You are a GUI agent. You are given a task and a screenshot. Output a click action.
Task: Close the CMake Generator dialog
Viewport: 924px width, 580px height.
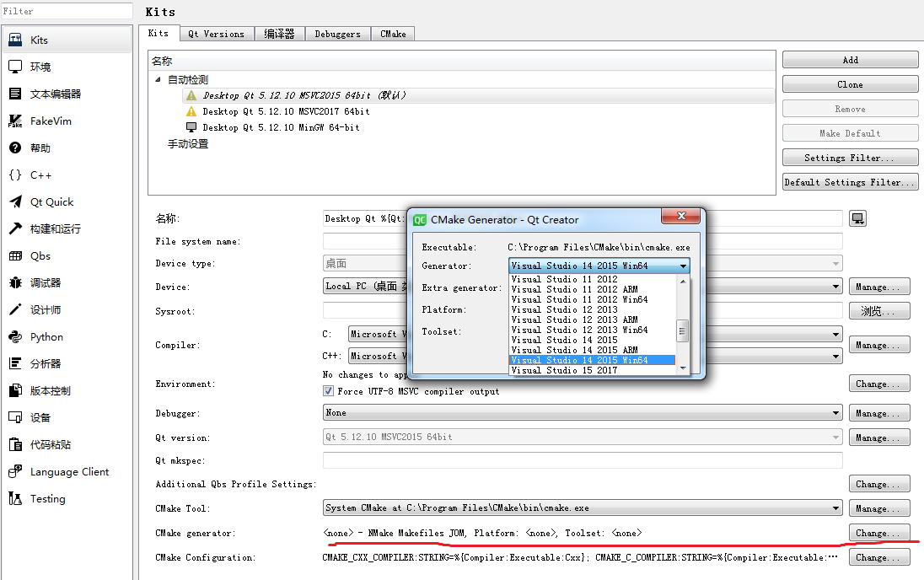(x=681, y=217)
